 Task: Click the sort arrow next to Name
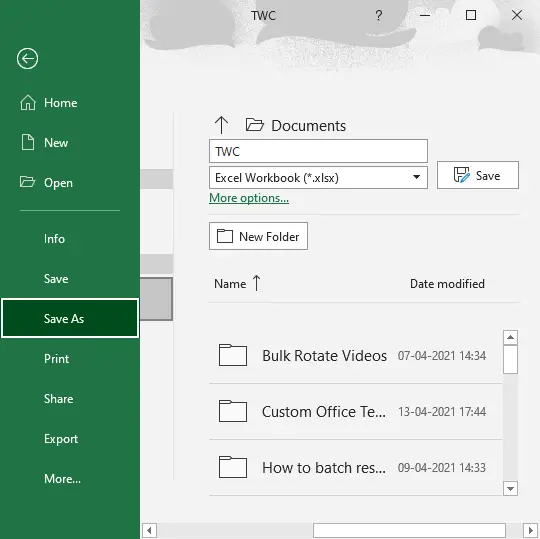(x=257, y=283)
